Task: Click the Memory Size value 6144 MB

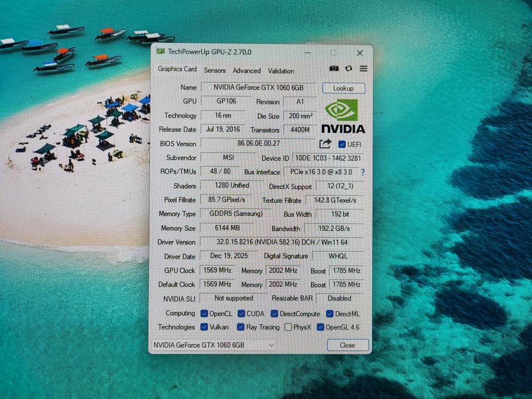Action: [227, 228]
